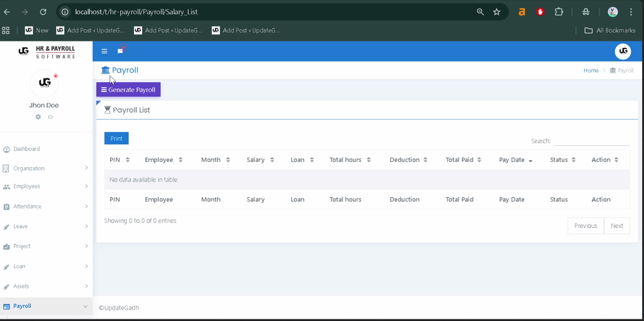This screenshot has width=644, height=321.
Task: Open the Chrome three-dot menu
Action: coord(631,12)
